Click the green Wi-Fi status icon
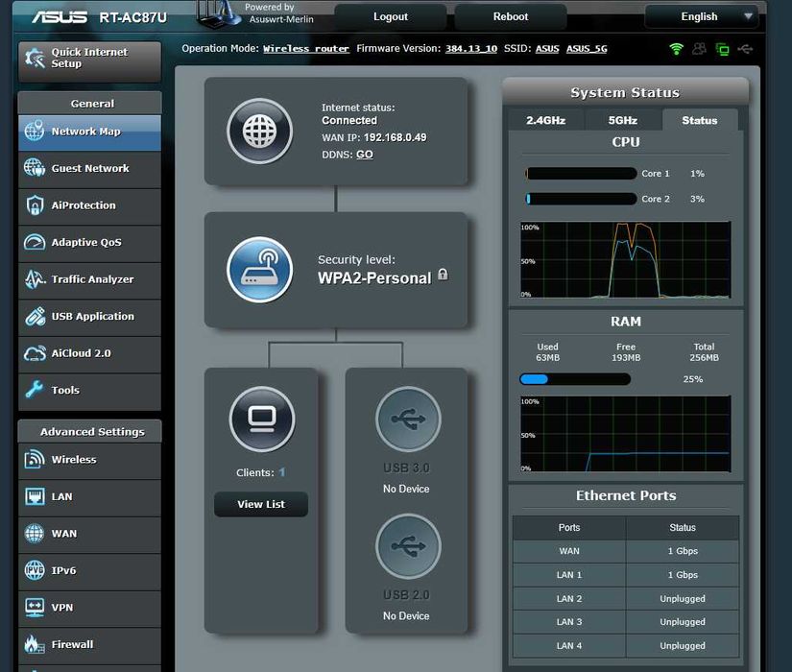Viewport: 792px width, 672px height. pyautogui.click(x=677, y=49)
